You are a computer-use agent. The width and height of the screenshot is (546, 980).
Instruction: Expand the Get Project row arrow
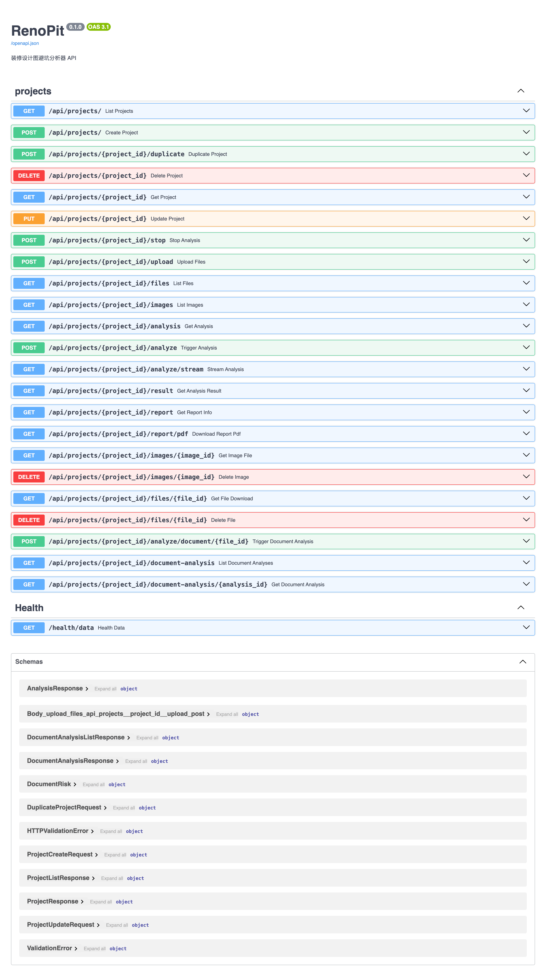pyautogui.click(x=526, y=197)
